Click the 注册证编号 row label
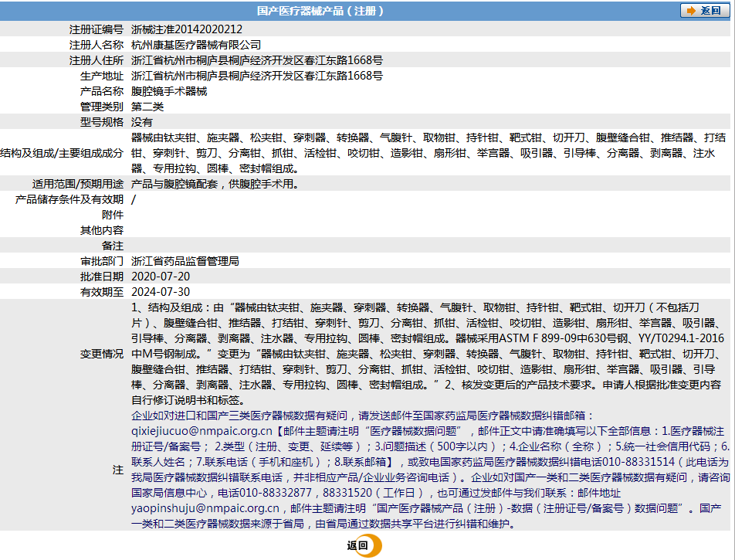Image resolution: width=735 pixels, height=560 pixels. pyautogui.click(x=97, y=29)
